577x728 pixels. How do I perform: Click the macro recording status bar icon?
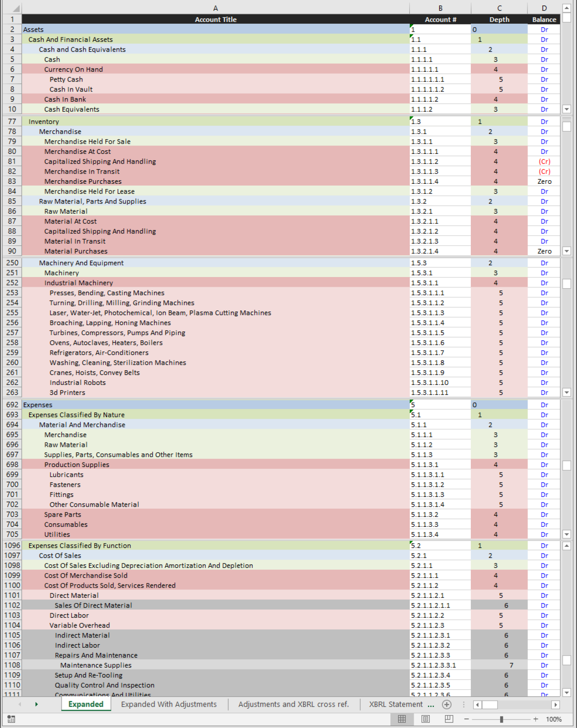[x=11, y=719]
